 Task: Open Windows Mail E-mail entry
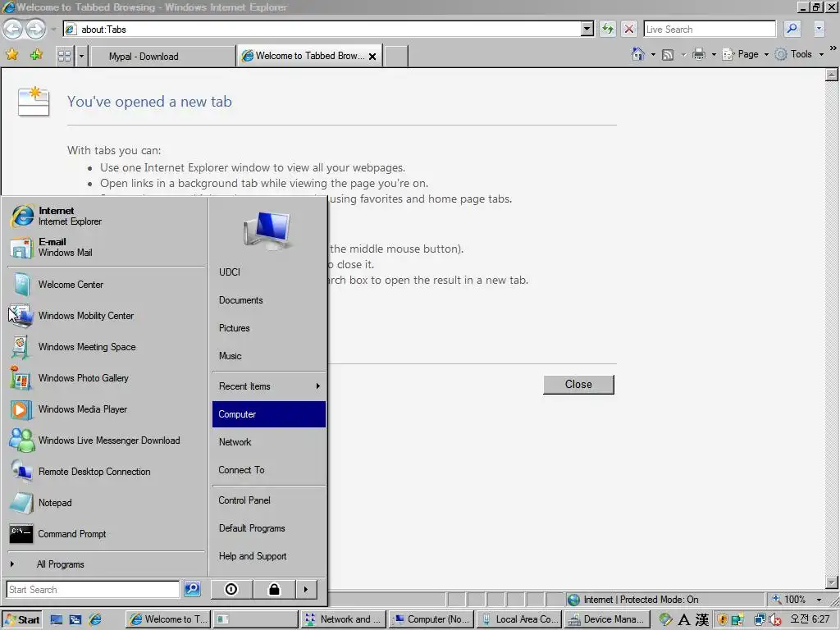[106, 247]
